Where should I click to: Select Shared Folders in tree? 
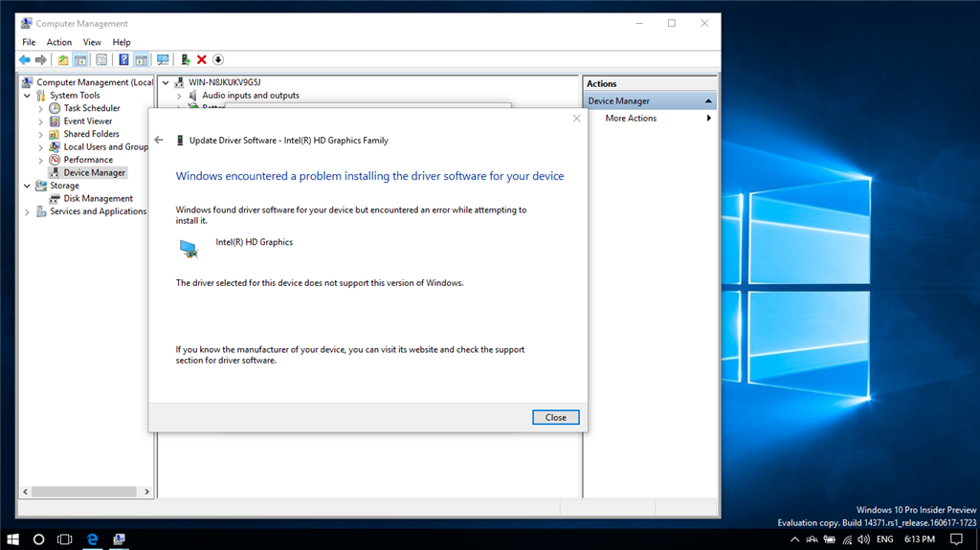tap(91, 134)
